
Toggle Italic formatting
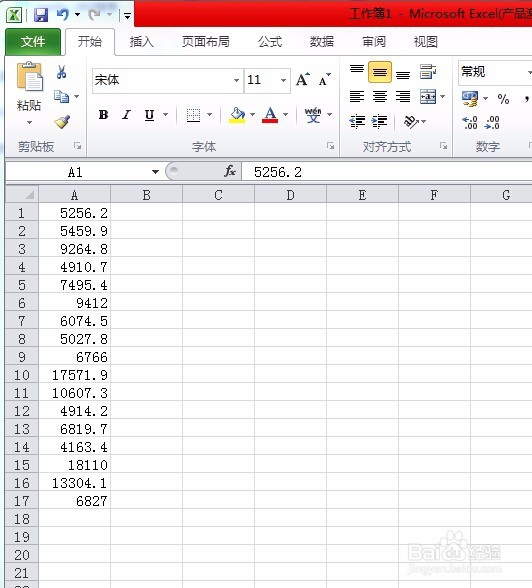coord(126,115)
